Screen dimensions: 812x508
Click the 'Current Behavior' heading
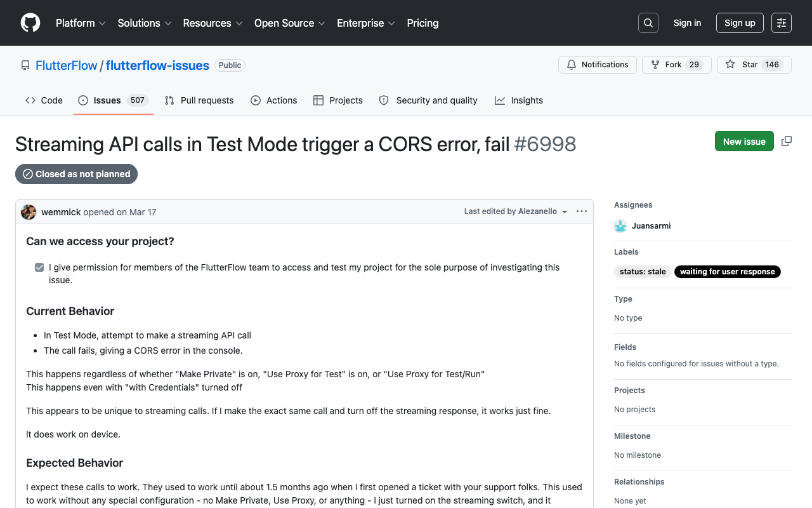click(70, 311)
